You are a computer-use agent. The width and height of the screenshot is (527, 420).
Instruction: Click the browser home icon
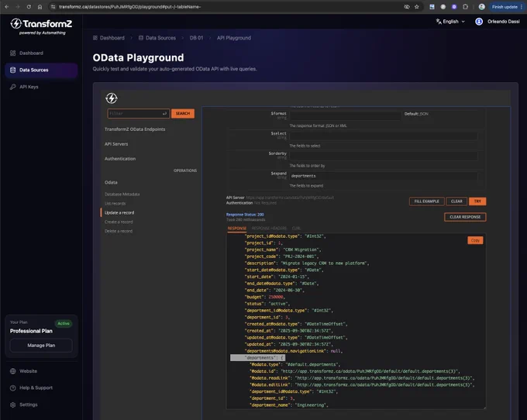(40, 7)
